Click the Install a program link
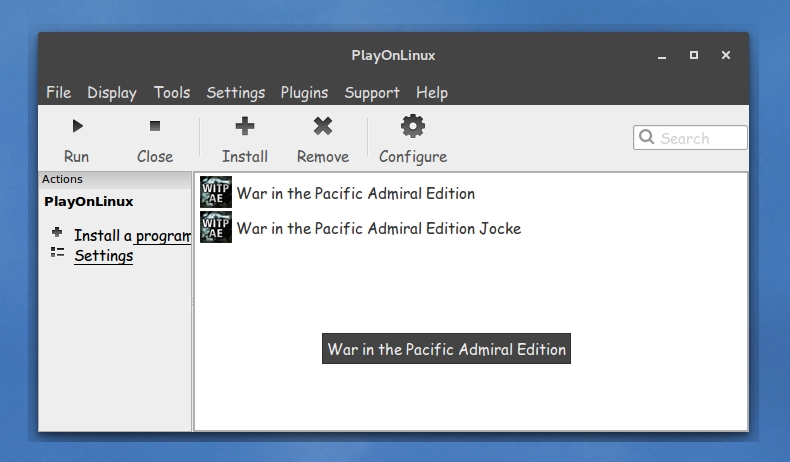This screenshot has width=790, height=462. 133,235
